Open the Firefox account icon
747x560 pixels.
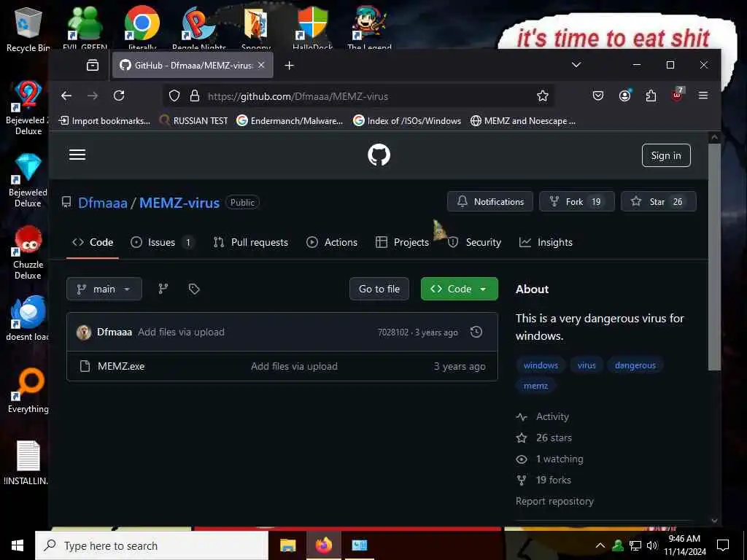pos(624,96)
